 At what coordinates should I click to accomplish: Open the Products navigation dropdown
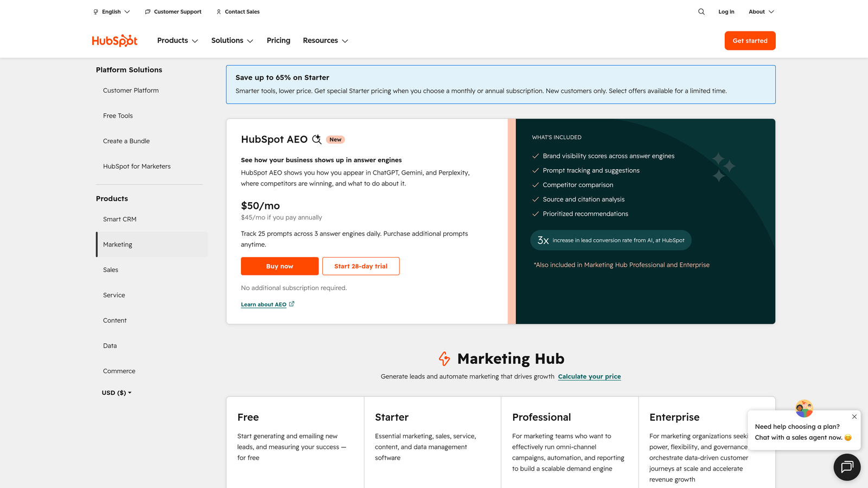[x=177, y=41]
